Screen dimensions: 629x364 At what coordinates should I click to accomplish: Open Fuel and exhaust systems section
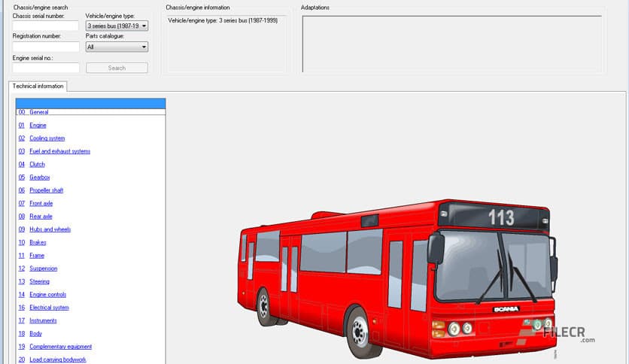pos(59,151)
